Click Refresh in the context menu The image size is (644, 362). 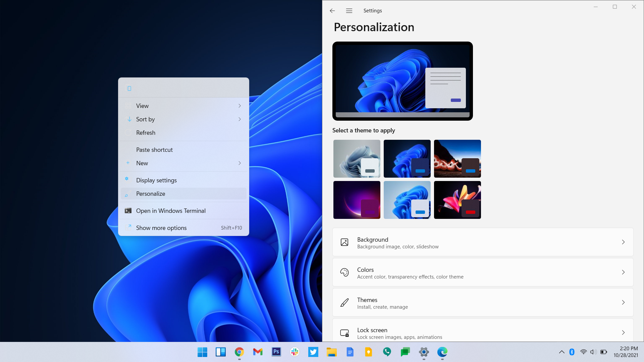[x=146, y=132]
